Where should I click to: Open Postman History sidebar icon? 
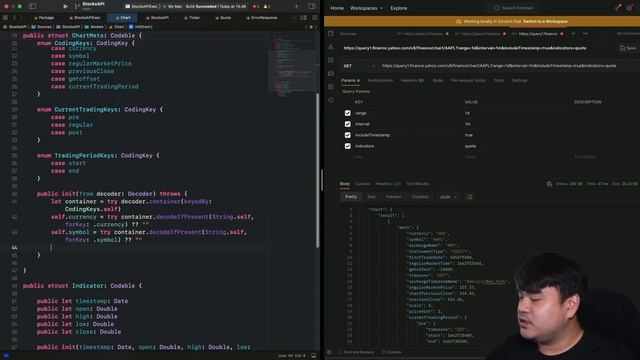point(331,100)
